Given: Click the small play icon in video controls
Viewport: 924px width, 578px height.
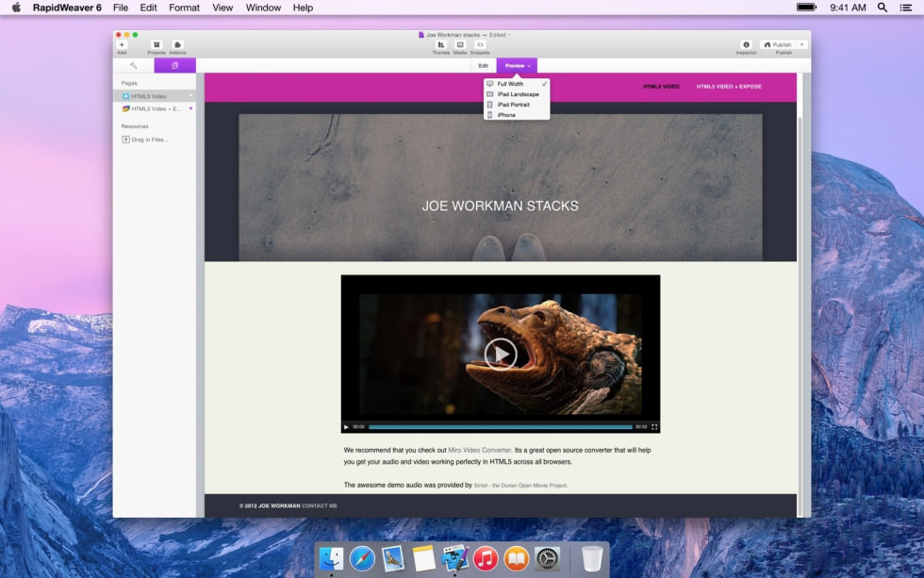Looking at the screenshot, I should tap(347, 426).
